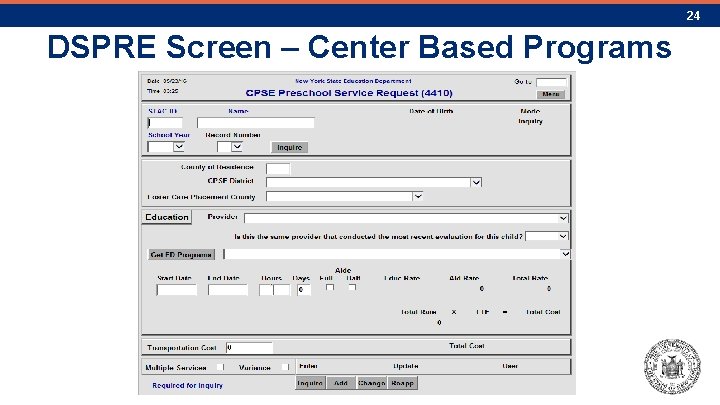Click the Name text field
This screenshot has width=720, height=405.
[256, 123]
